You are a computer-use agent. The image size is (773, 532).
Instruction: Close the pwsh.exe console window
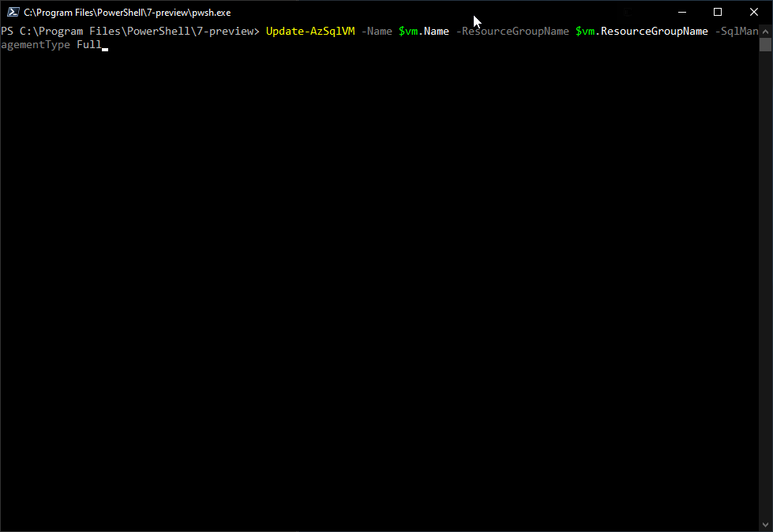pos(754,13)
